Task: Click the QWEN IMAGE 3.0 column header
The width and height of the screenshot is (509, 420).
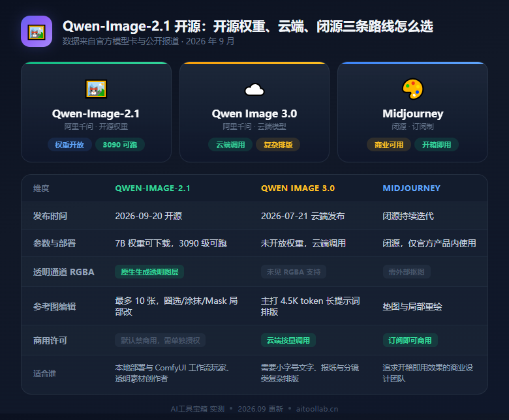Action: click(x=298, y=188)
